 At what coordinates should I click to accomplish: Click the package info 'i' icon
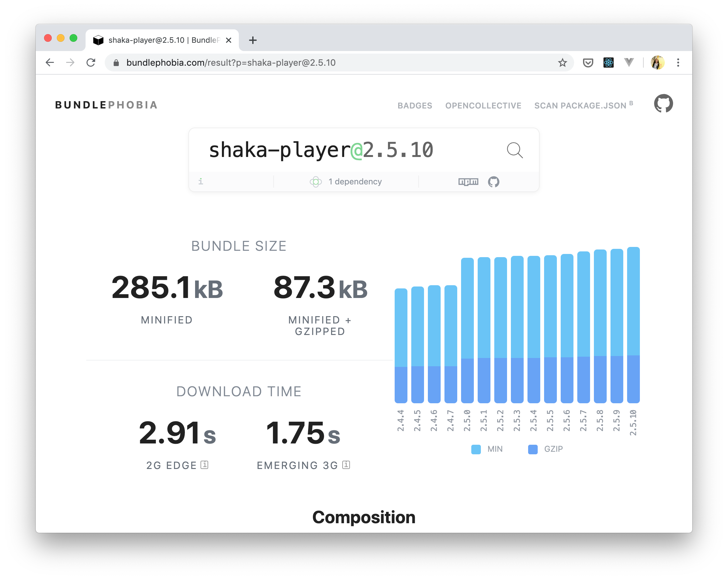pyautogui.click(x=201, y=182)
